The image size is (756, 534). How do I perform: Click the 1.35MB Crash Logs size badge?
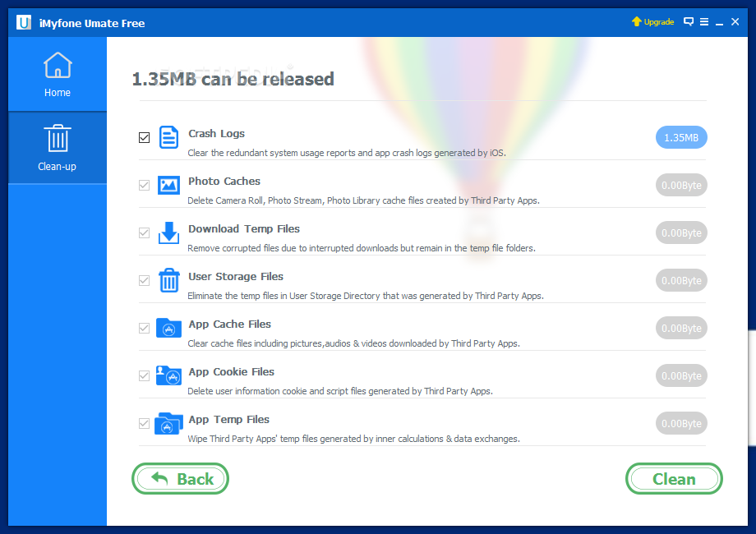681,137
